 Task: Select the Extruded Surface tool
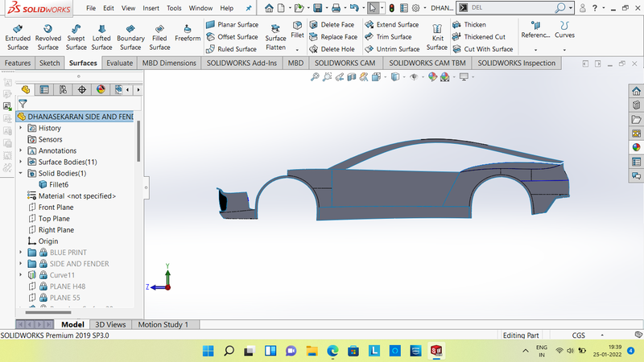pos(18,36)
